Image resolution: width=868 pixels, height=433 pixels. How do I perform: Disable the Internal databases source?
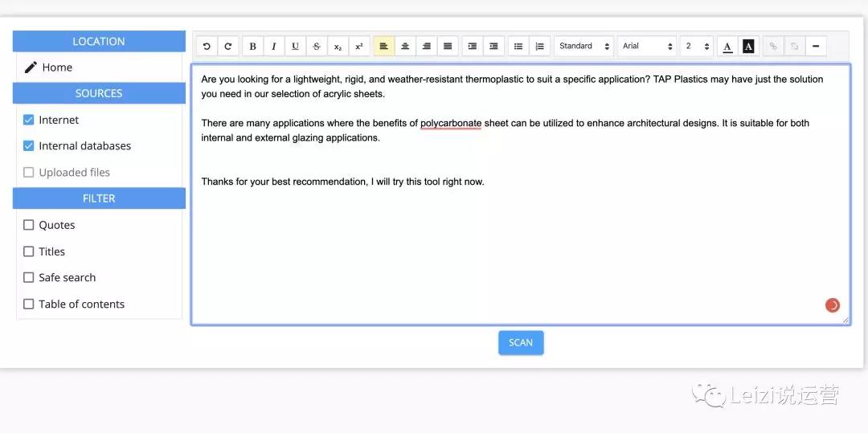click(29, 146)
